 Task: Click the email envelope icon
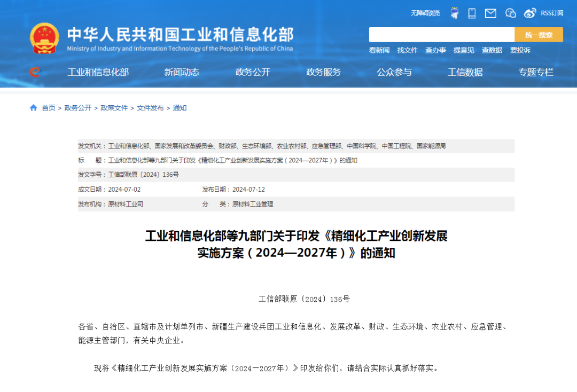[490, 13]
